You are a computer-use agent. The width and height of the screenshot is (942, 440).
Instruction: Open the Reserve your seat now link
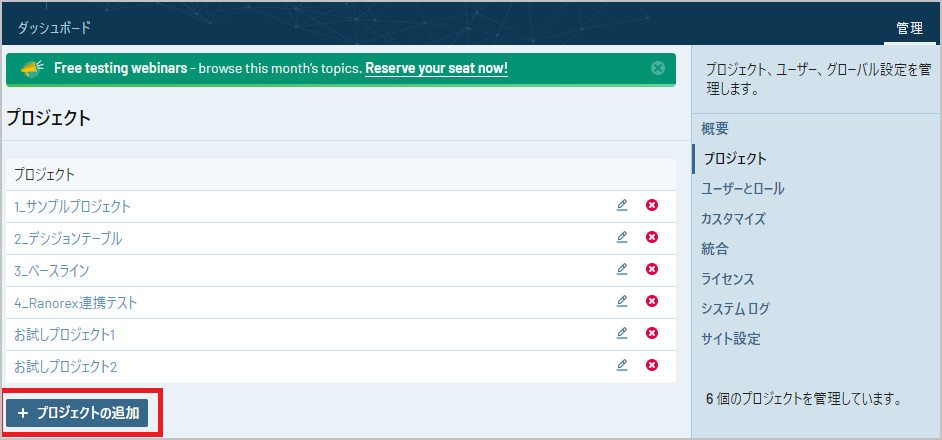(436, 69)
